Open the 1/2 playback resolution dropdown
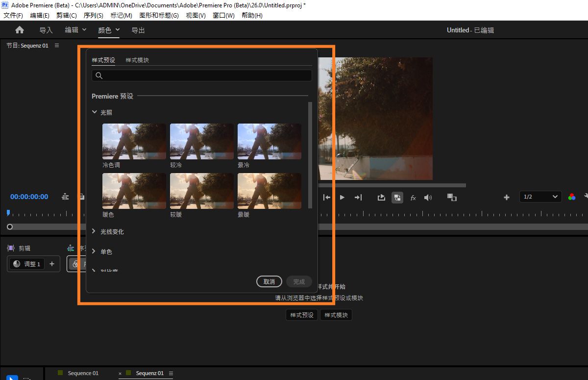The width and height of the screenshot is (588, 380). tap(540, 197)
